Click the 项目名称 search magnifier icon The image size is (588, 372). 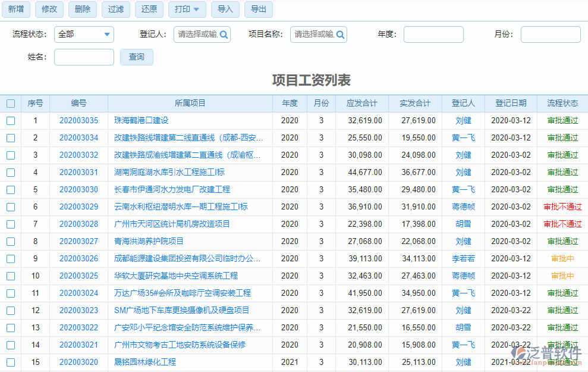339,35
